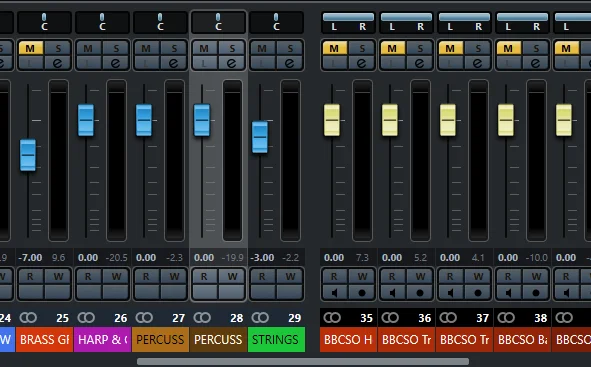Viewport: 591px width, 367px height.
Task: Solo BBCSO channel 38
Action: coord(536,48)
